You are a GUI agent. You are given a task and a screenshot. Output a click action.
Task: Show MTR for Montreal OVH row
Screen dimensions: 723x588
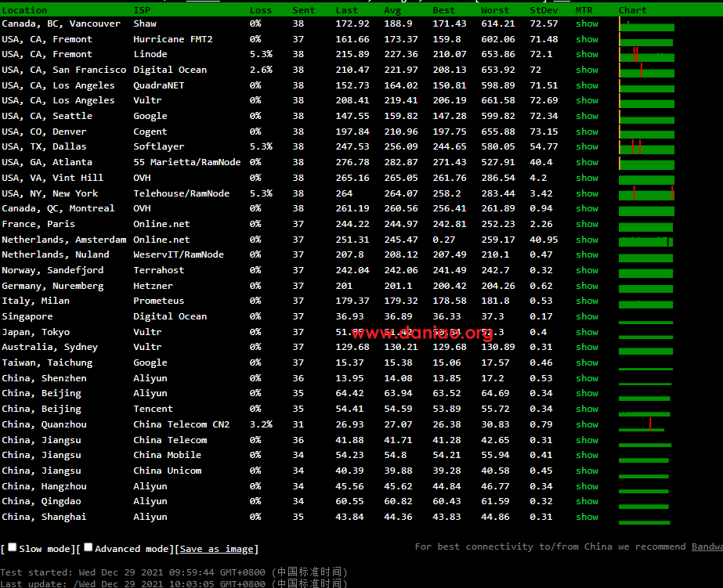click(x=587, y=207)
